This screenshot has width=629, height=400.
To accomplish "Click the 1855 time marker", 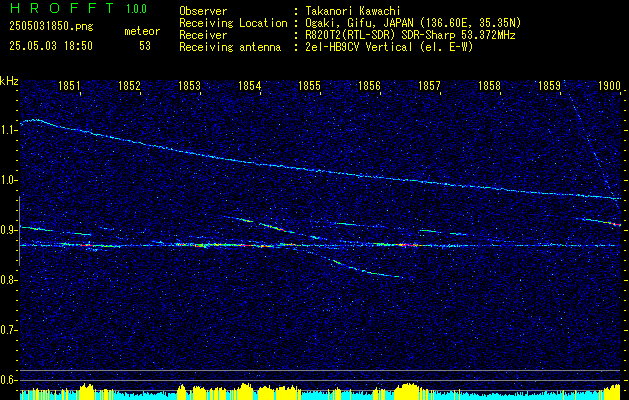I will click(310, 85).
